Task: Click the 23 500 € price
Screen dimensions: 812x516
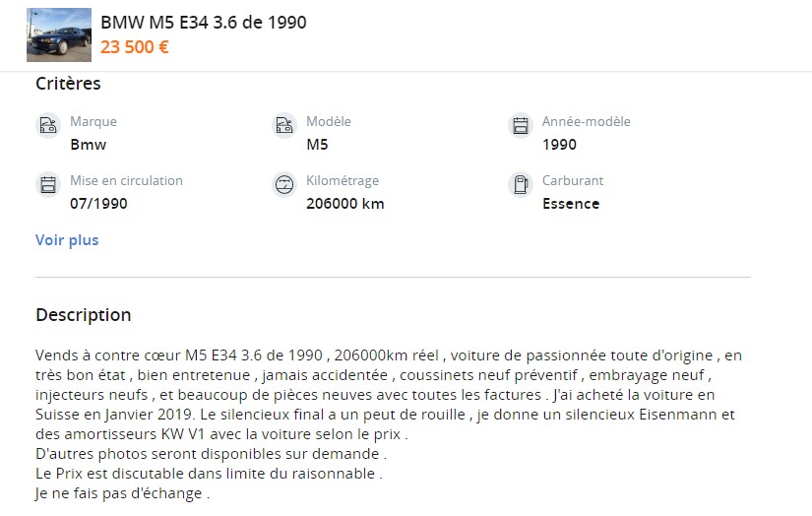Action: click(x=134, y=47)
